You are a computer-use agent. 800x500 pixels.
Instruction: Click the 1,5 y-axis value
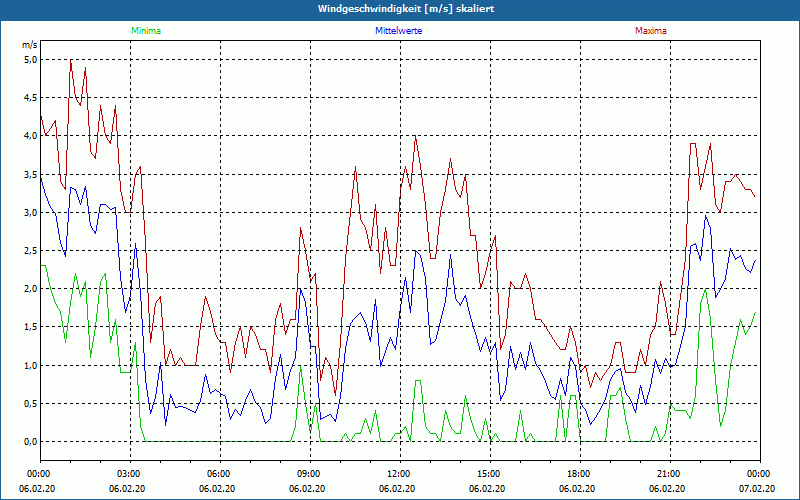point(31,327)
